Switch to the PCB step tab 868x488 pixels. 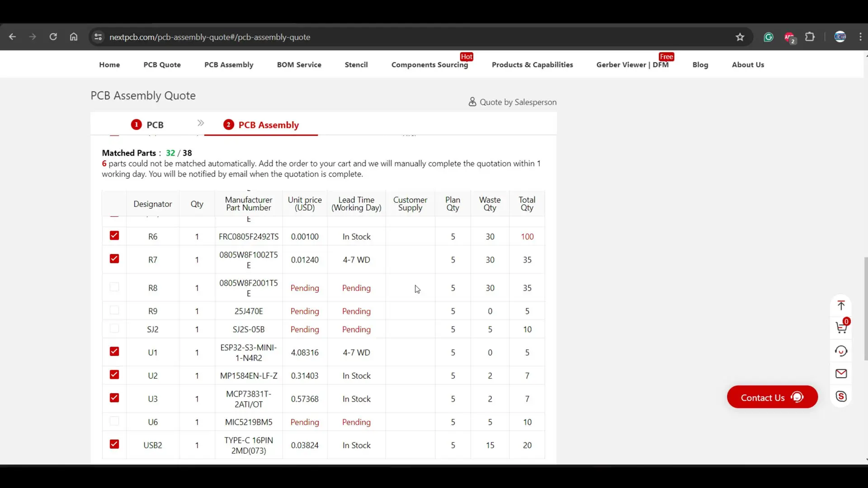coord(147,125)
